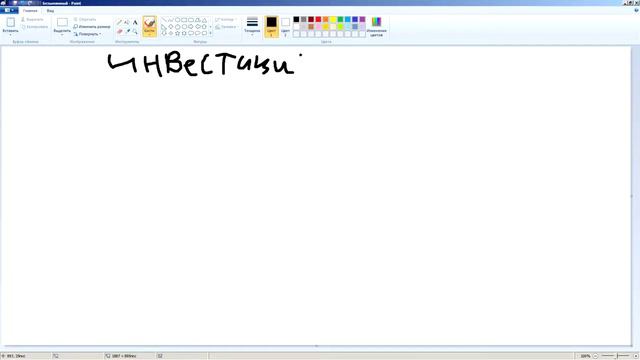Click the Resize (Изменить размер) command
The height and width of the screenshot is (360, 640).
tap(92, 27)
